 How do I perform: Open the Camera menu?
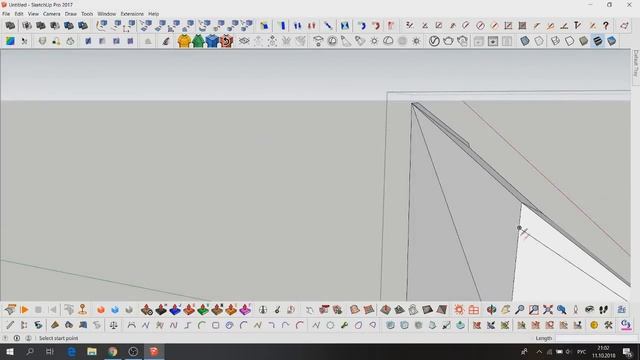(x=51, y=13)
